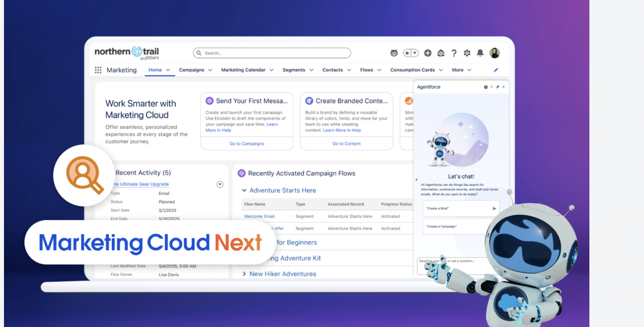Click the "Planned" status value
This screenshot has height=327, width=644.
[167, 202]
